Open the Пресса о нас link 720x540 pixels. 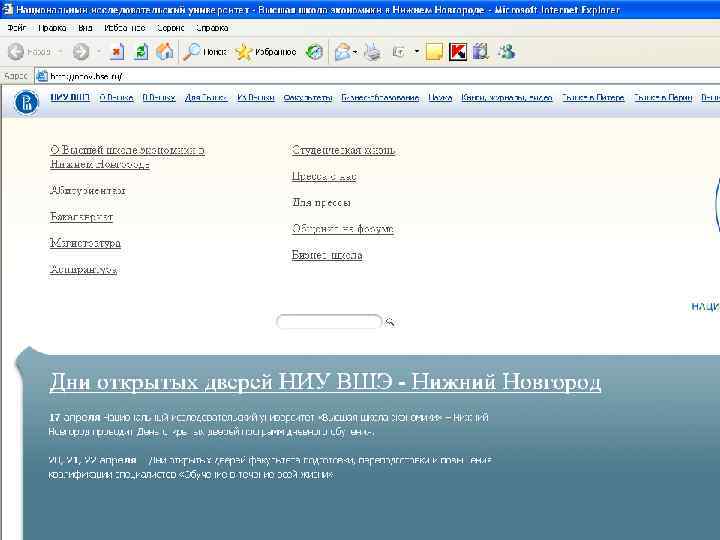point(324,176)
